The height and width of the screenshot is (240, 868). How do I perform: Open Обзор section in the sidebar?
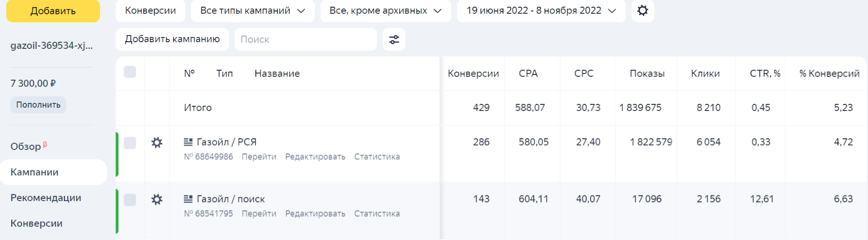point(25,147)
